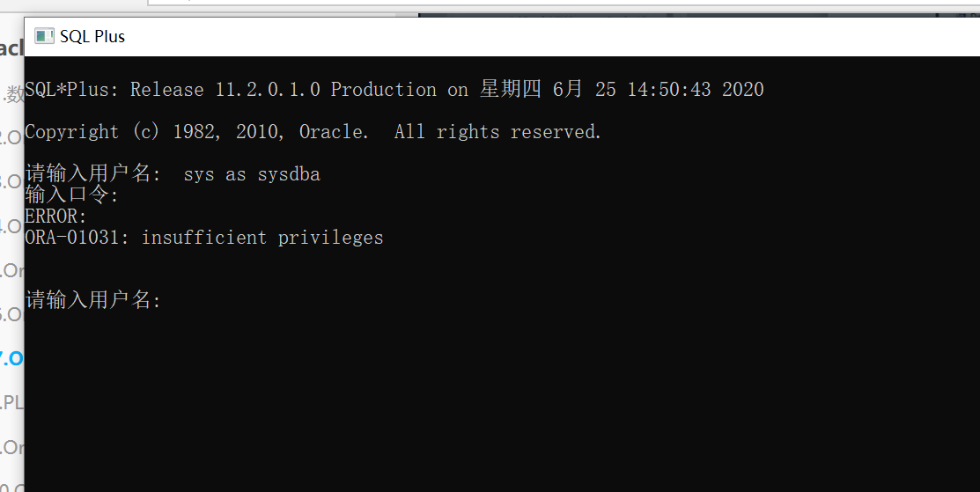Screen dimensions: 980x492
Task: Click the SQL Plus window icon
Action: coord(44,36)
